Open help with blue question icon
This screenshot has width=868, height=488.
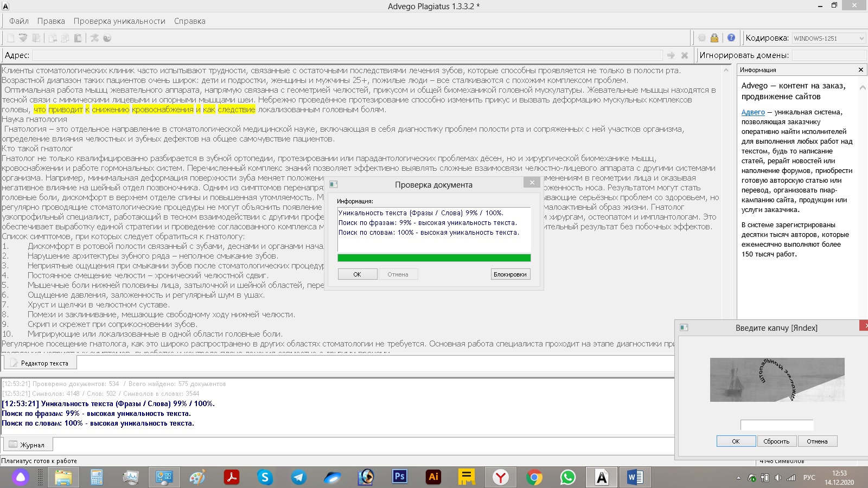(731, 38)
